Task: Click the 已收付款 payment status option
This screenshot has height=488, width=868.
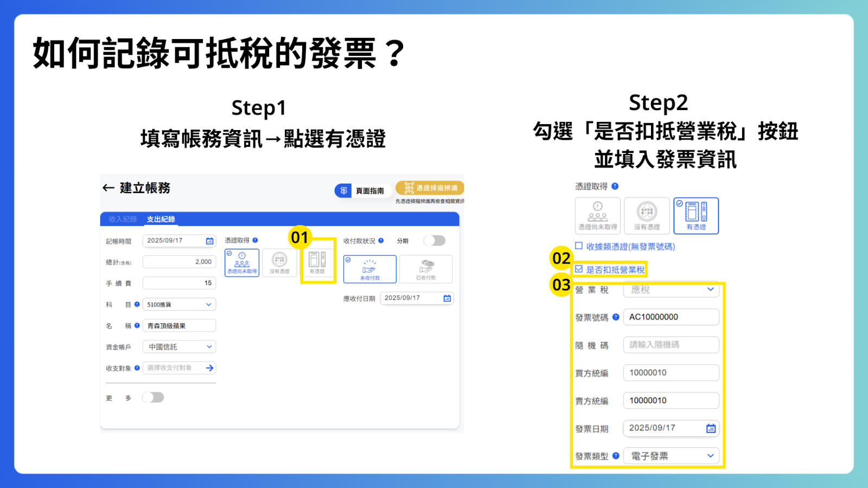Action: tap(425, 269)
